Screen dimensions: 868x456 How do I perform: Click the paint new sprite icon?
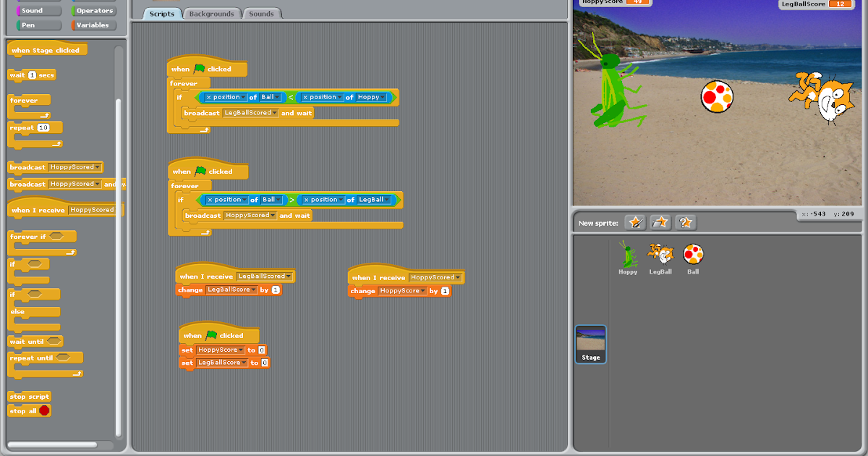pyautogui.click(x=635, y=222)
